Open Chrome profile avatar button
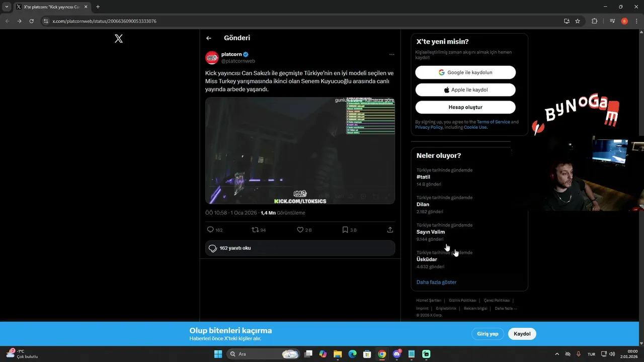 tap(624, 21)
